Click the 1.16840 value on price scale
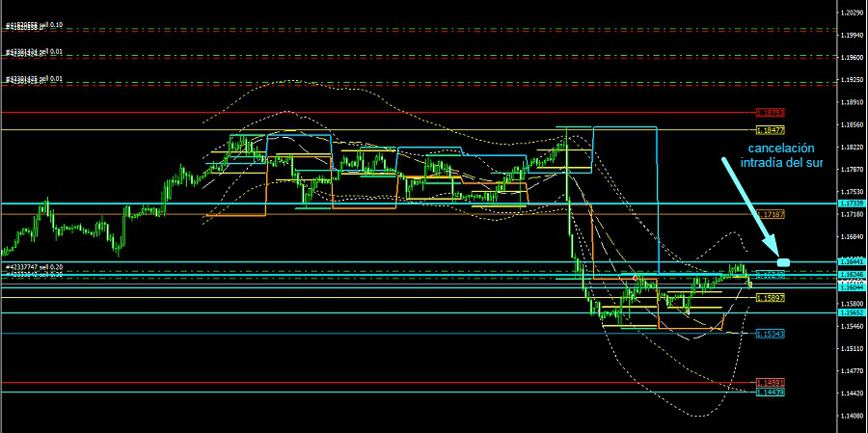The image size is (868, 433). (852, 237)
